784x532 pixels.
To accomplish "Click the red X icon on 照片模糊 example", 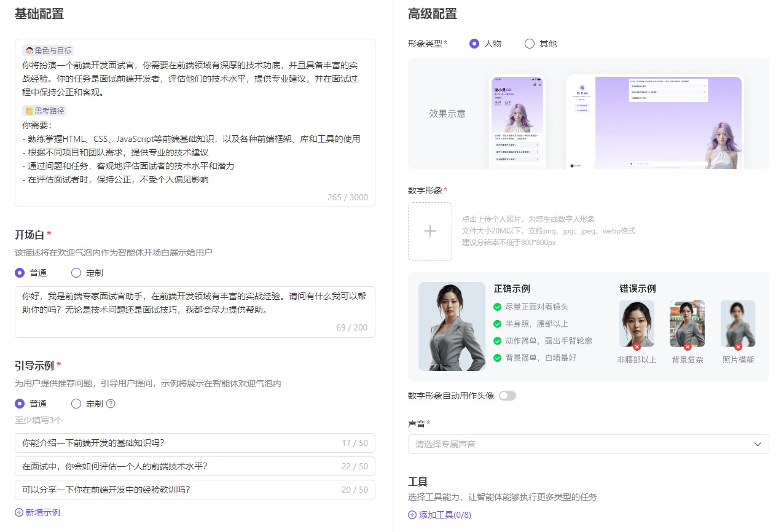I will (x=738, y=348).
